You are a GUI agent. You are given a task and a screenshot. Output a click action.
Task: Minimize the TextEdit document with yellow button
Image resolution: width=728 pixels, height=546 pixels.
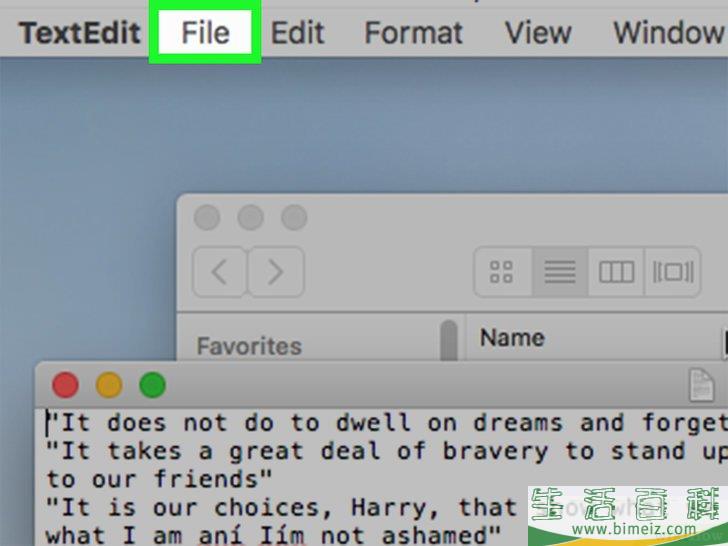coord(109,385)
